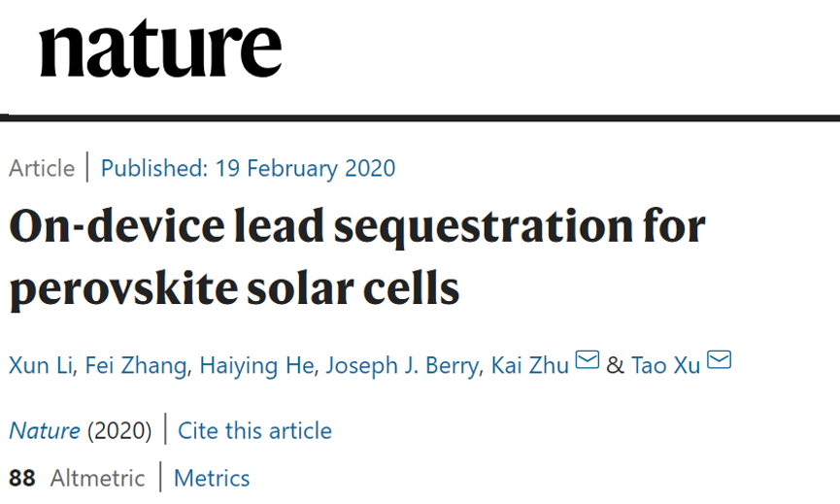This screenshot has height=504, width=840.
Task: Click the Altmetric label
Action: point(97,479)
